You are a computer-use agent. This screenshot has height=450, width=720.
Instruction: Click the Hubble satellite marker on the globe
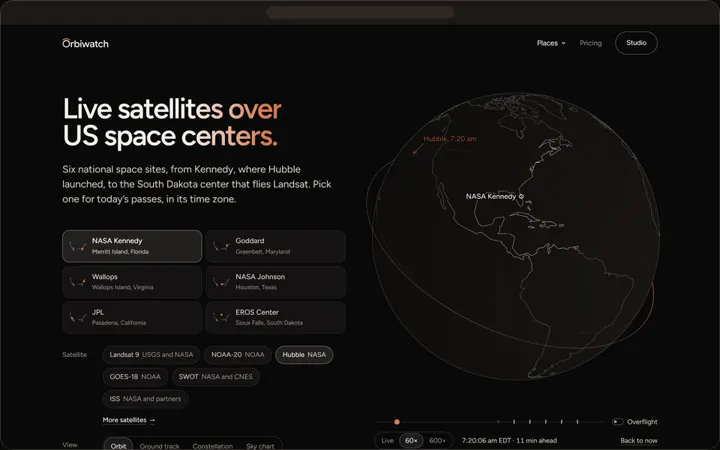(414, 152)
